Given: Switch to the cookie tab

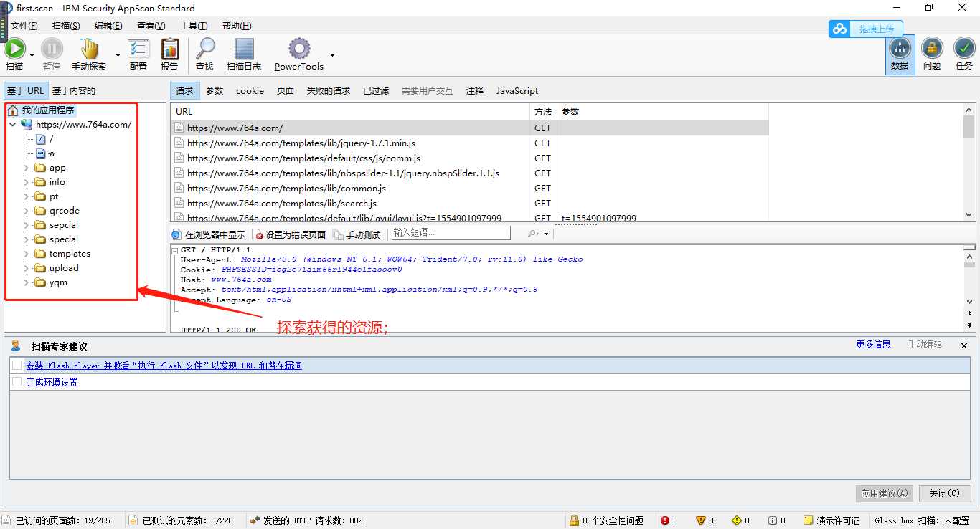Looking at the screenshot, I should click(250, 91).
